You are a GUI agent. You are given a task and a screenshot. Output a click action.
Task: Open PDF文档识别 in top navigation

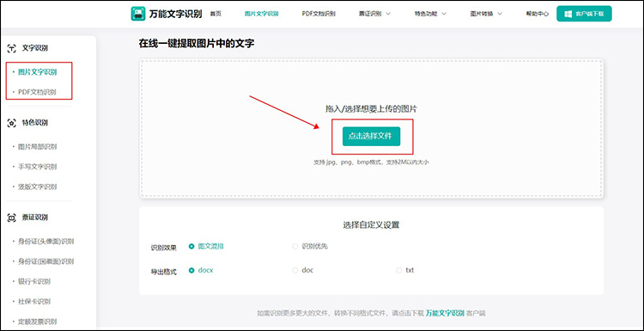pyautogui.click(x=319, y=14)
